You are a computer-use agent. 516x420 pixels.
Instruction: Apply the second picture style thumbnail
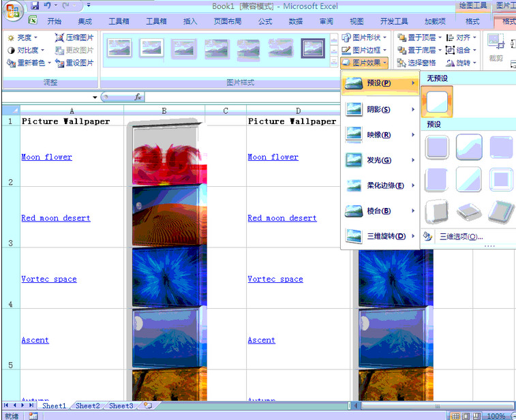tap(151, 48)
